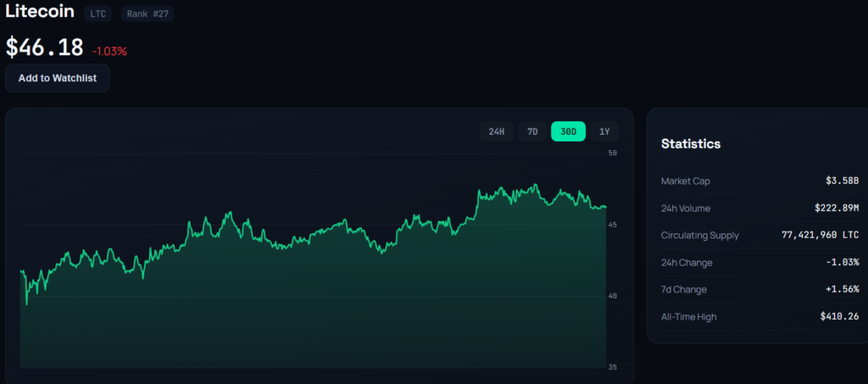Viewport: 868px width, 384px height.
Task: Click the Statistics panel heading
Action: click(x=691, y=144)
